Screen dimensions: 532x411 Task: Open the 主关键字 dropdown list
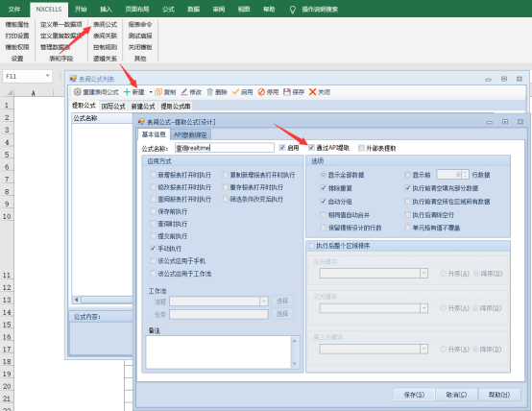pos(423,274)
